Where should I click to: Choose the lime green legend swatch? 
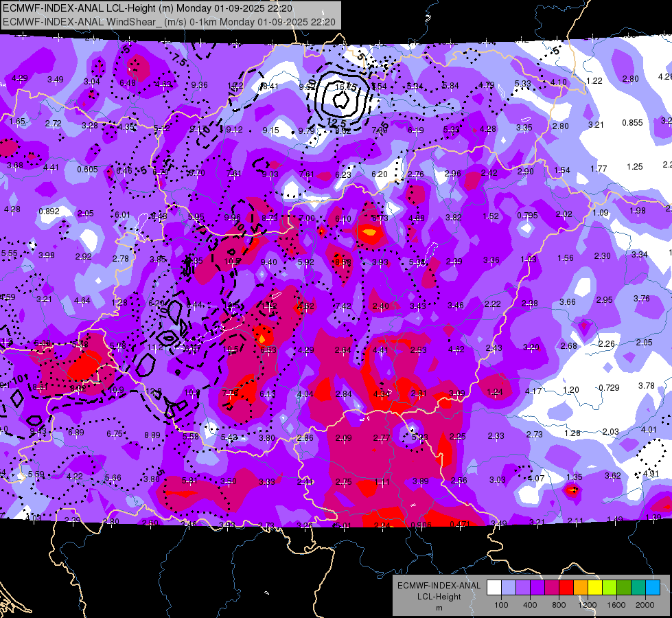coord(610,588)
